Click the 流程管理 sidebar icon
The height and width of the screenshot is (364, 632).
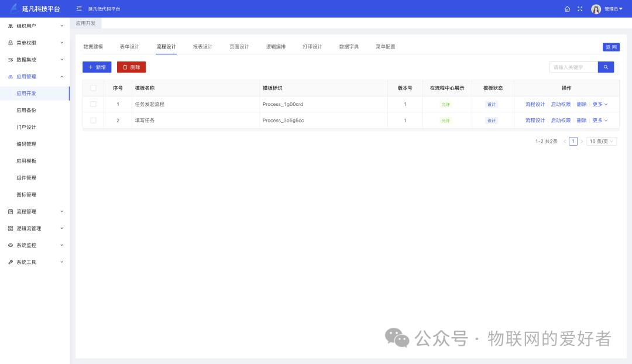coord(11,211)
